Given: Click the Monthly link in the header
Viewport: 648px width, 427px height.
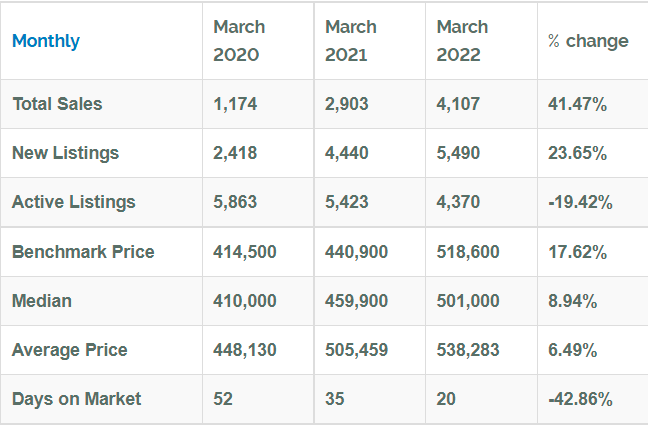Looking at the screenshot, I should click(x=46, y=41).
